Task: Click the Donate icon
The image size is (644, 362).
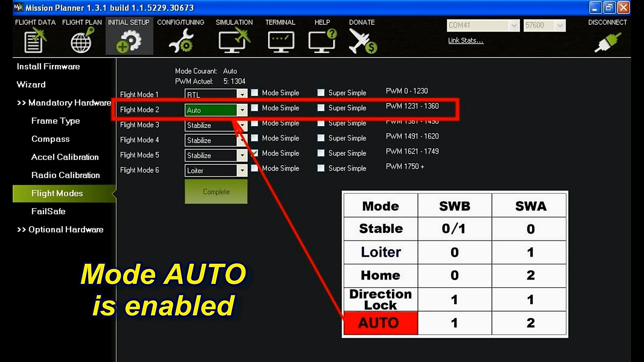Action: [x=362, y=41]
